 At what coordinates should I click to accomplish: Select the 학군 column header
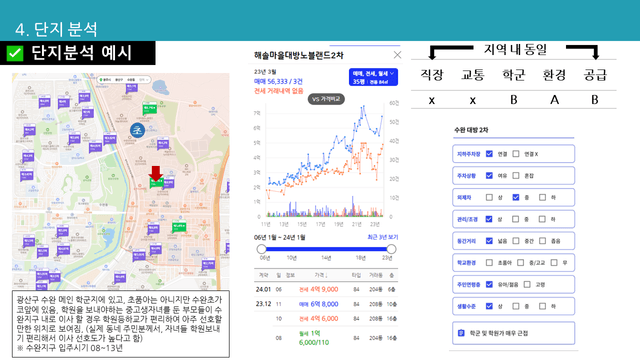pyautogui.click(x=513, y=75)
